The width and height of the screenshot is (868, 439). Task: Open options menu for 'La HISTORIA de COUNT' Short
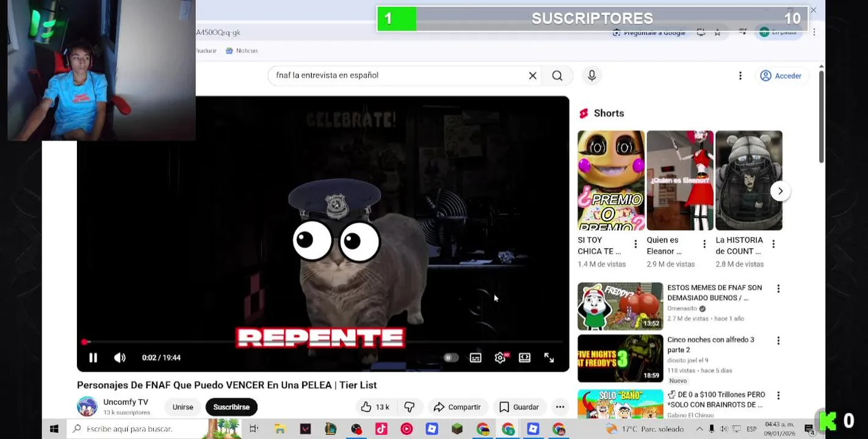pyautogui.click(x=773, y=244)
